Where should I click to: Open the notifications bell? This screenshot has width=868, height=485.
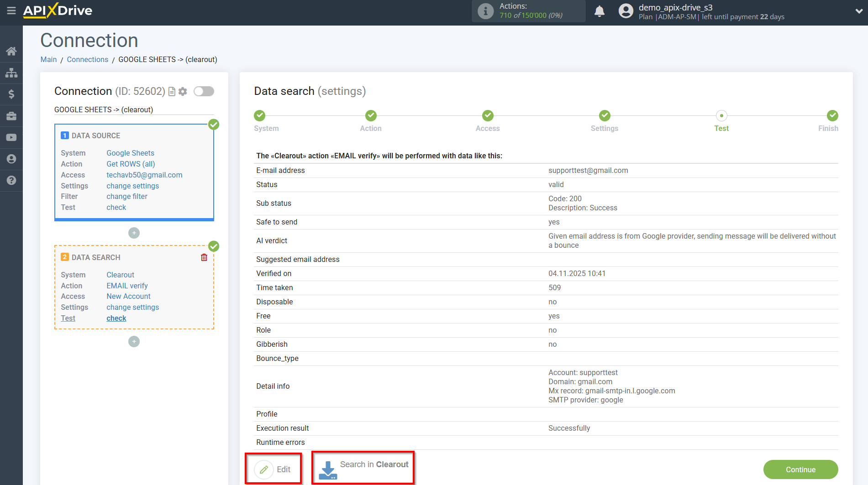(600, 11)
